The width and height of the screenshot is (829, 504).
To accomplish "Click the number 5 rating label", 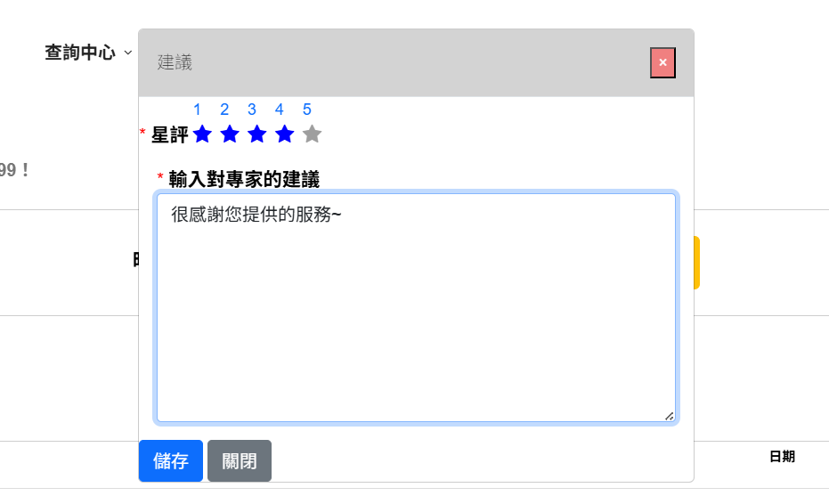I will [307, 110].
